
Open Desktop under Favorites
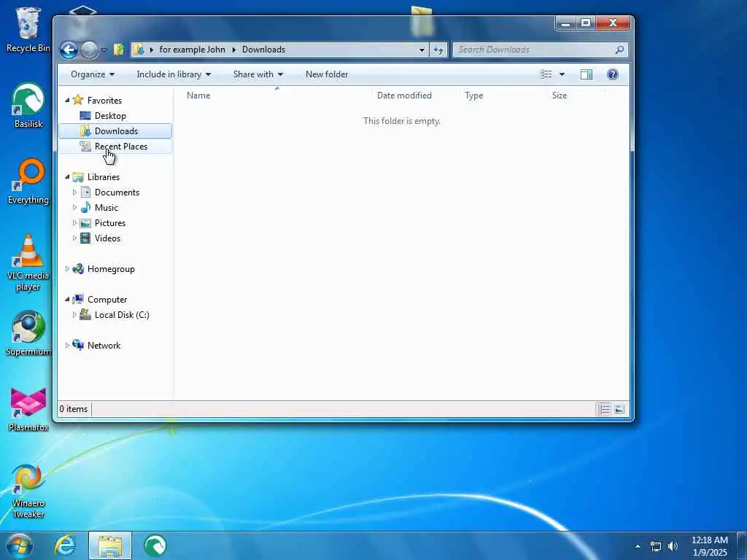point(110,116)
